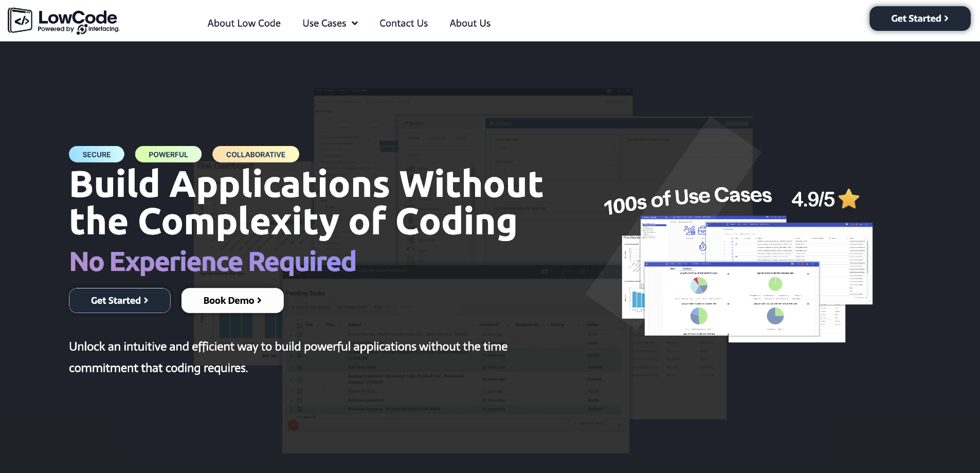Open the About Us section
980x473 pixels.
pos(469,23)
